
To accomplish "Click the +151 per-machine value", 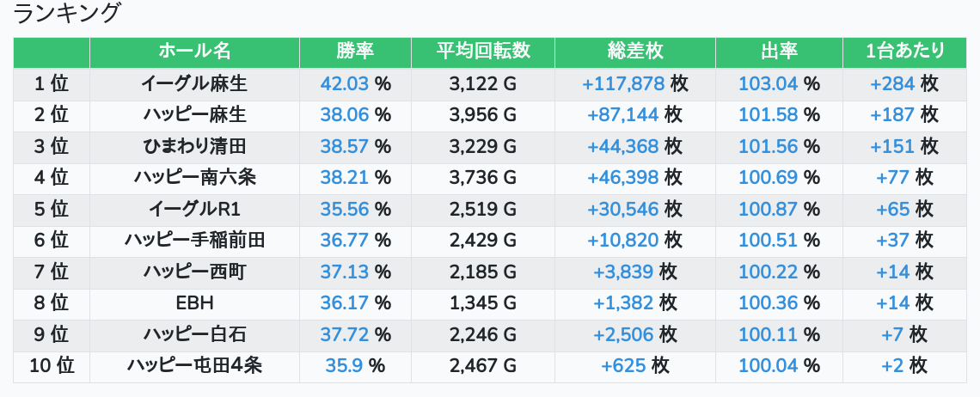I will coord(892,146).
